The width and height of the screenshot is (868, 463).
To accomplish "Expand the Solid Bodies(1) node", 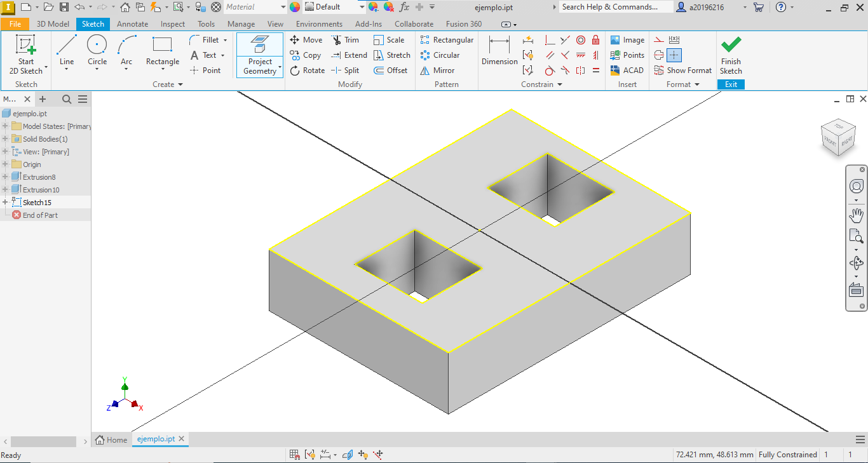I will [x=5, y=139].
